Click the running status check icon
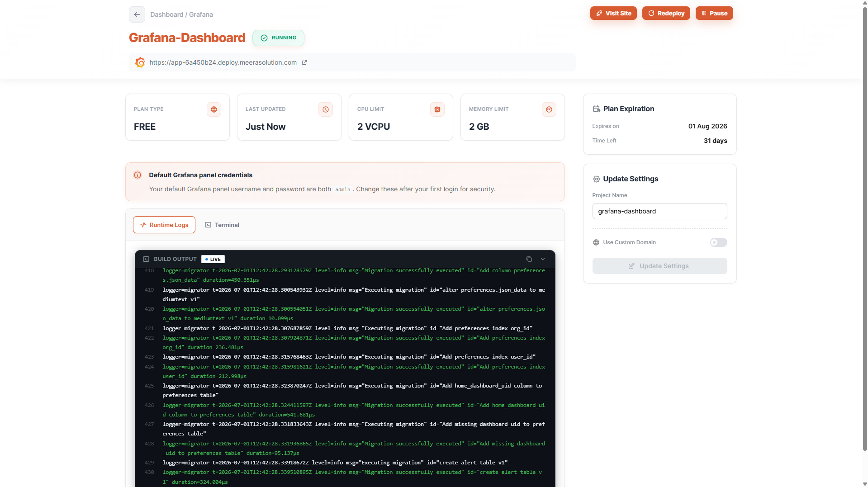This screenshot has width=868, height=487. click(x=264, y=38)
